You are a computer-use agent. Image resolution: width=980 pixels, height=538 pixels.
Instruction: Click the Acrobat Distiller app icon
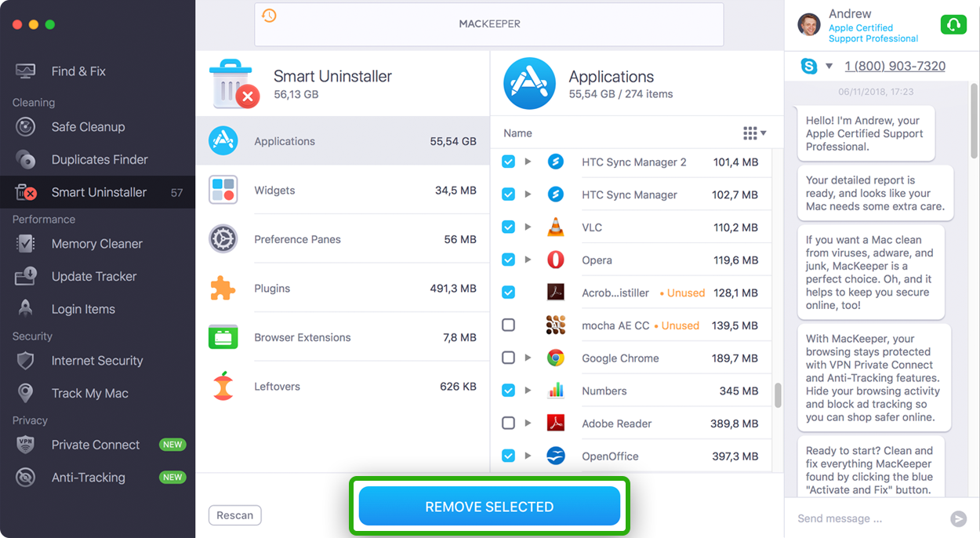pyautogui.click(x=556, y=293)
